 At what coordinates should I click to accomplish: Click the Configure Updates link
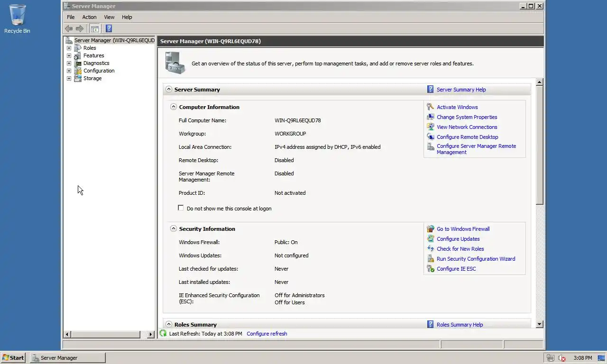tap(458, 239)
